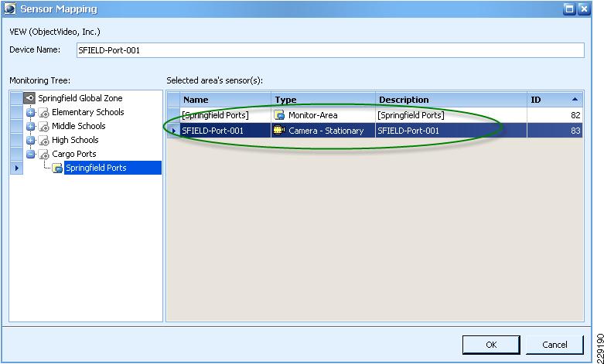Select Elementary Schools tree item
Image resolution: width=604 pixels, height=364 pixels.
tap(88, 112)
